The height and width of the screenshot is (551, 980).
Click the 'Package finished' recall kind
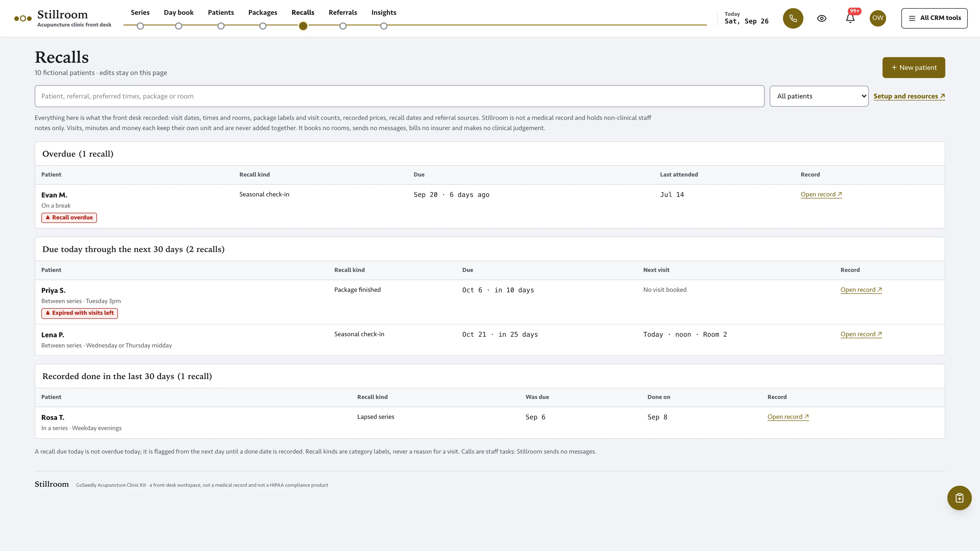coord(357,290)
